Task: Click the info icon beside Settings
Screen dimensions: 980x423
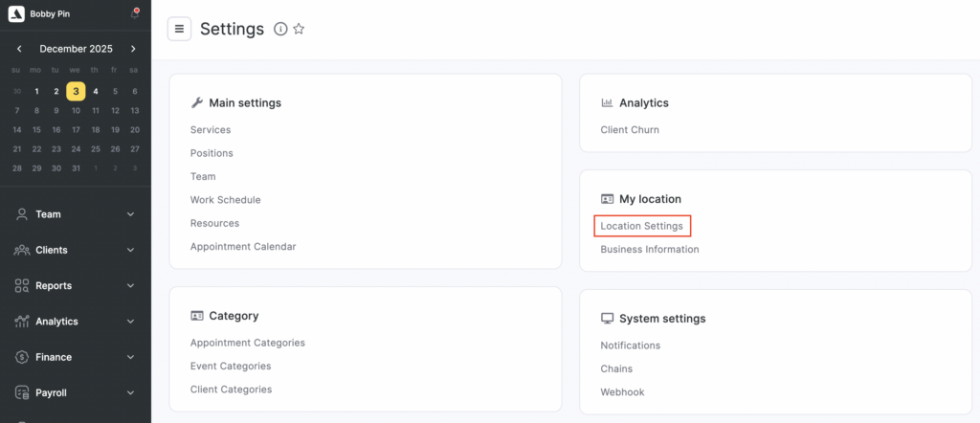Action: point(280,30)
